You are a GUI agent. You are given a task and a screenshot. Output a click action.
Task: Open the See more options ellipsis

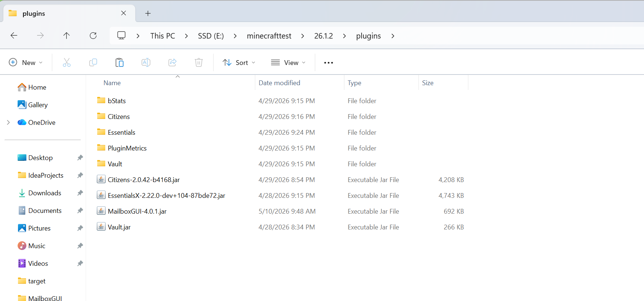coord(329,63)
